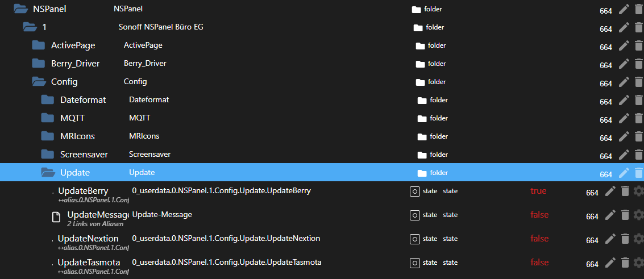Expand the ActivePage folder
The image size is (644, 279).
38,45
